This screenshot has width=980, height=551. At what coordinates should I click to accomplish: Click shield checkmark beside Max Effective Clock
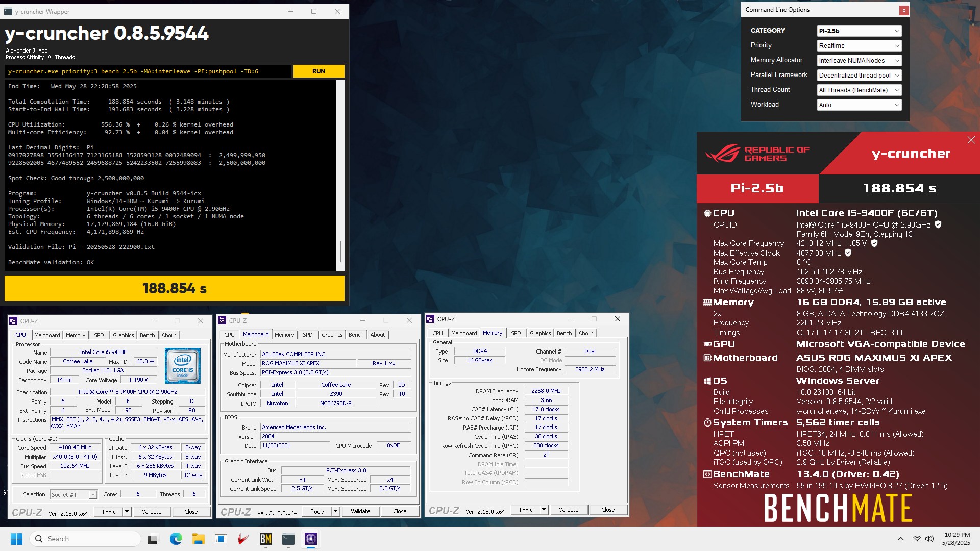point(848,253)
